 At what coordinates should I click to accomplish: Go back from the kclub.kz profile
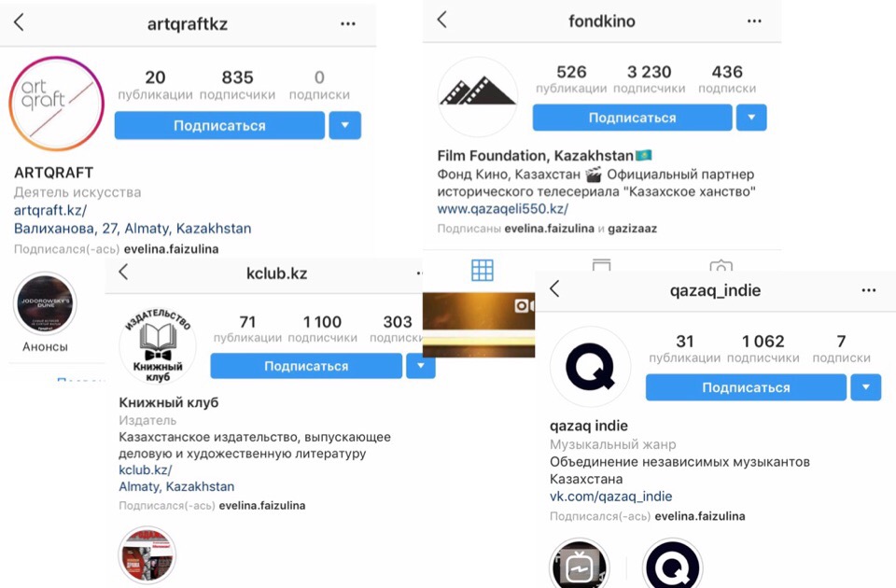point(123,272)
